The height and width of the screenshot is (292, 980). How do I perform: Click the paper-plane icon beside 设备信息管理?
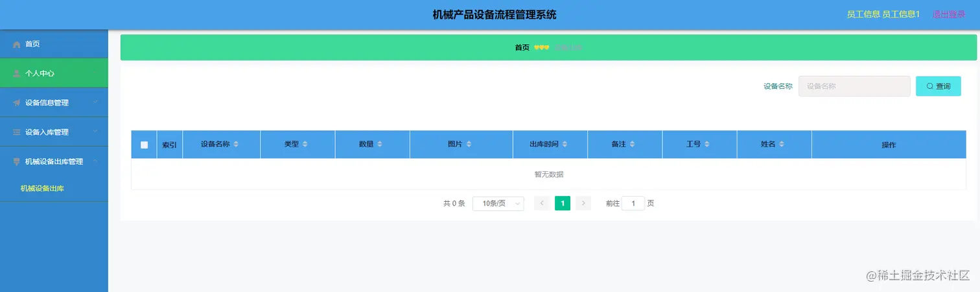(x=17, y=103)
